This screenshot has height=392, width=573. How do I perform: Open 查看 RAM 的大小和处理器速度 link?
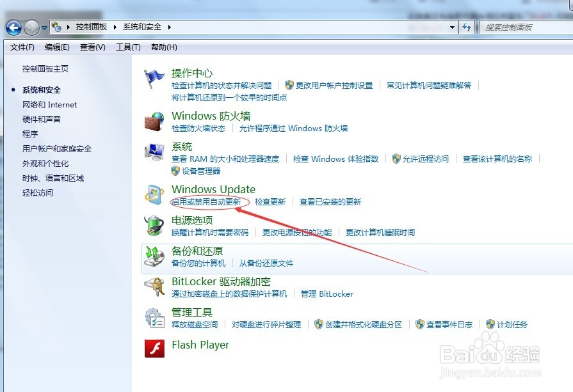point(225,159)
